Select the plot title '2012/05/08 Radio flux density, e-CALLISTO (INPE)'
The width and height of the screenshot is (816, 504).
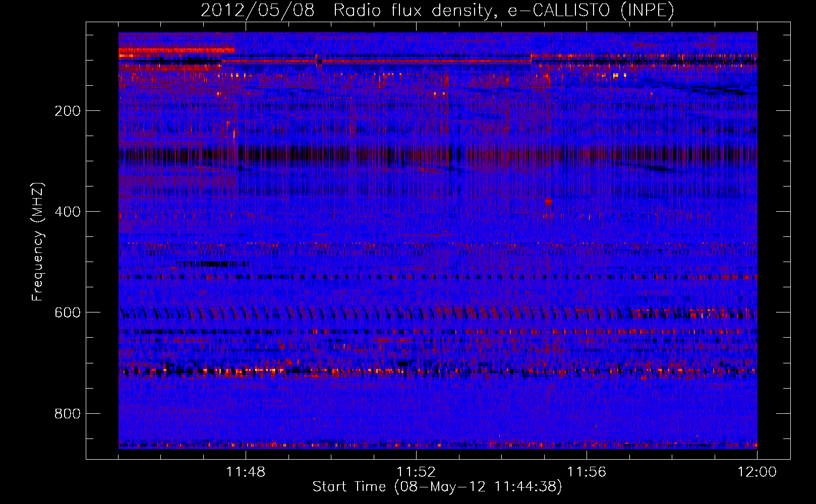(437, 10)
